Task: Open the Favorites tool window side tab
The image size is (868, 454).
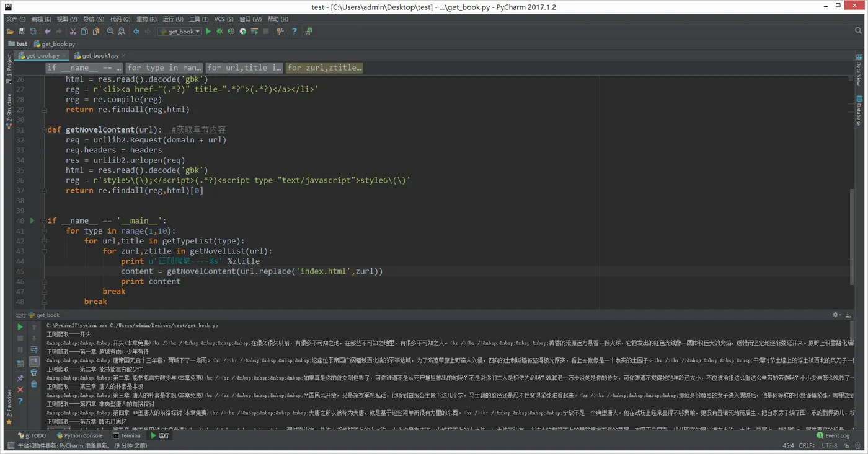Action: point(9,407)
